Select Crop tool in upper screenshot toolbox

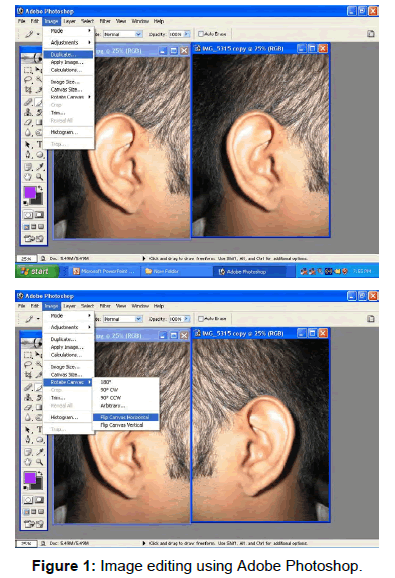tap(28, 90)
